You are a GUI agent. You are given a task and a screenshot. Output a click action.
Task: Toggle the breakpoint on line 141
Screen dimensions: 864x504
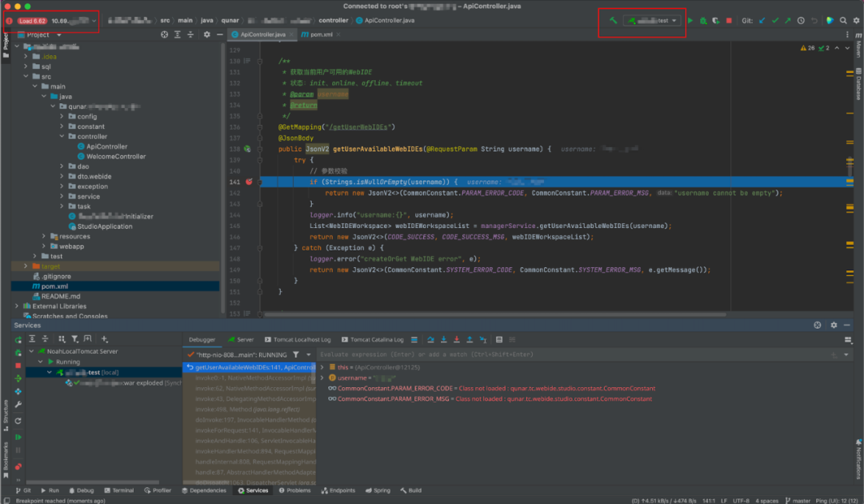[249, 182]
